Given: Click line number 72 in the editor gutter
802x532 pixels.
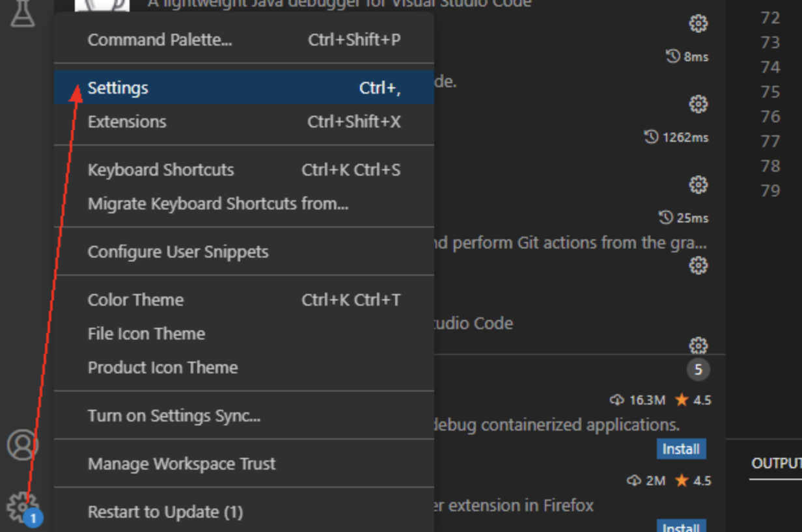Looking at the screenshot, I should pos(770,18).
